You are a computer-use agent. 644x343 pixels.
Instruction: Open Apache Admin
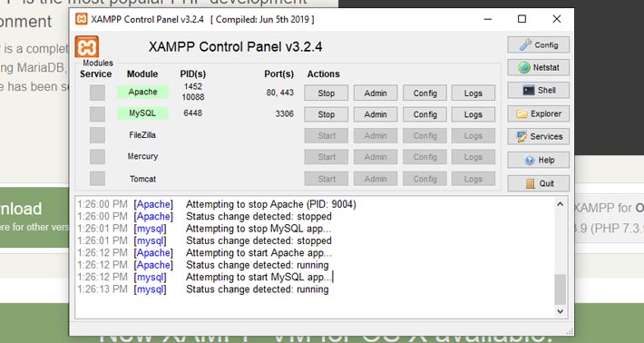376,93
